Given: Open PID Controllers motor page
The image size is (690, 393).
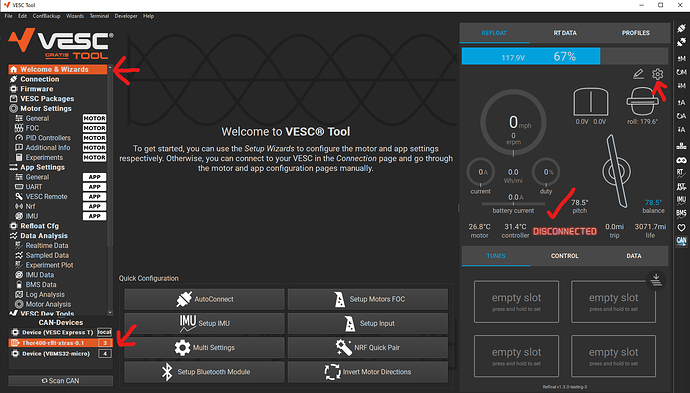Looking at the screenshot, I should 58,138.
